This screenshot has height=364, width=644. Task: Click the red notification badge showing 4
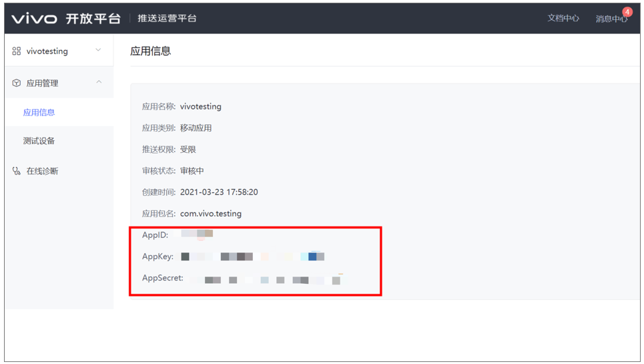coord(627,12)
